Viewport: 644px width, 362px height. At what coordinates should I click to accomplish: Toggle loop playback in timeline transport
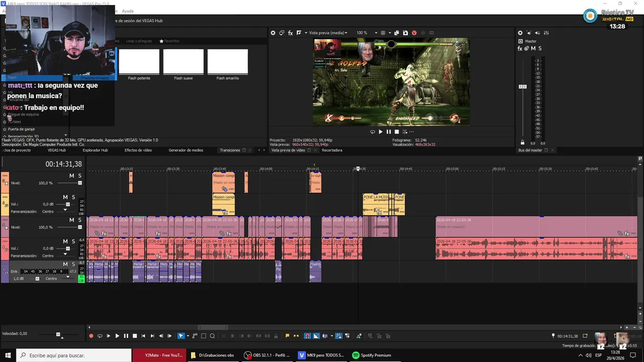point(100,336)
